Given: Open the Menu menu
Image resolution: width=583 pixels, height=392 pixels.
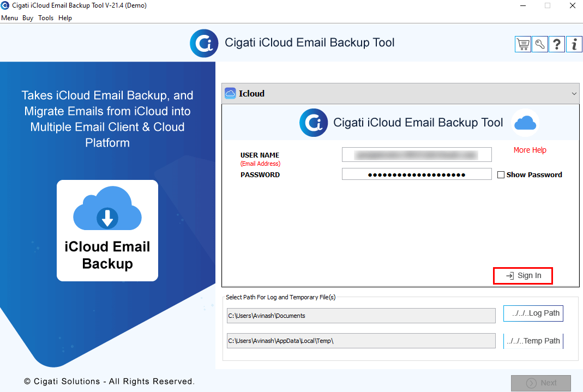Looking at the screenshot, I should [x=10, y=18].
